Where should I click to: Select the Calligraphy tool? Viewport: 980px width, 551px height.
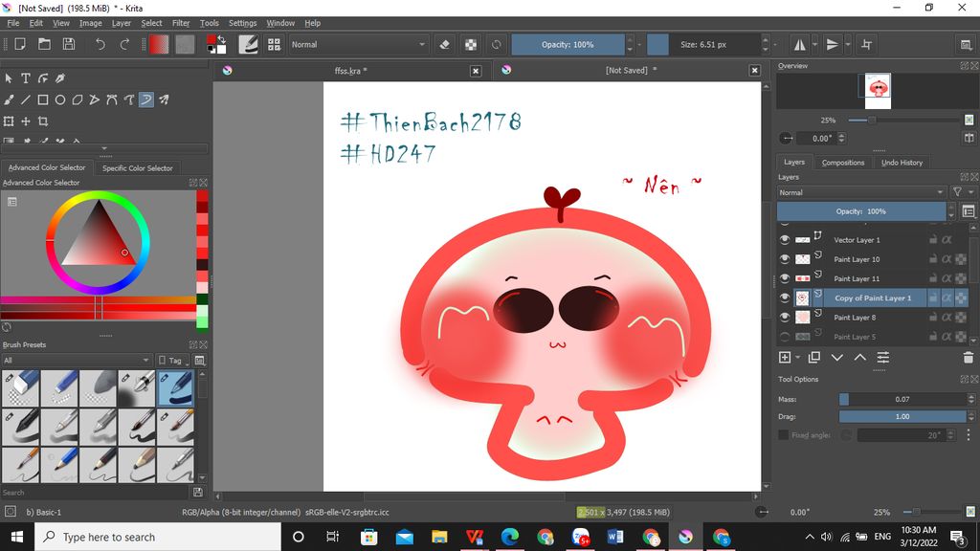click(x=60, y=78)
